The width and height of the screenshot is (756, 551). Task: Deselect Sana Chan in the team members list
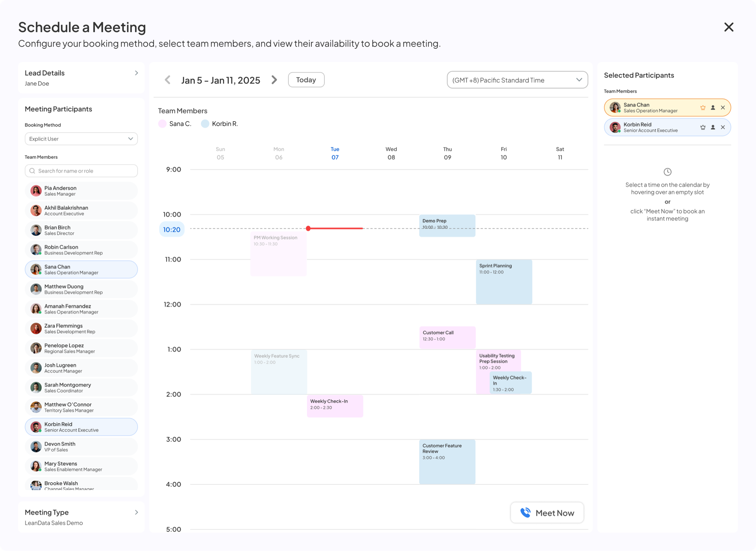81,269
